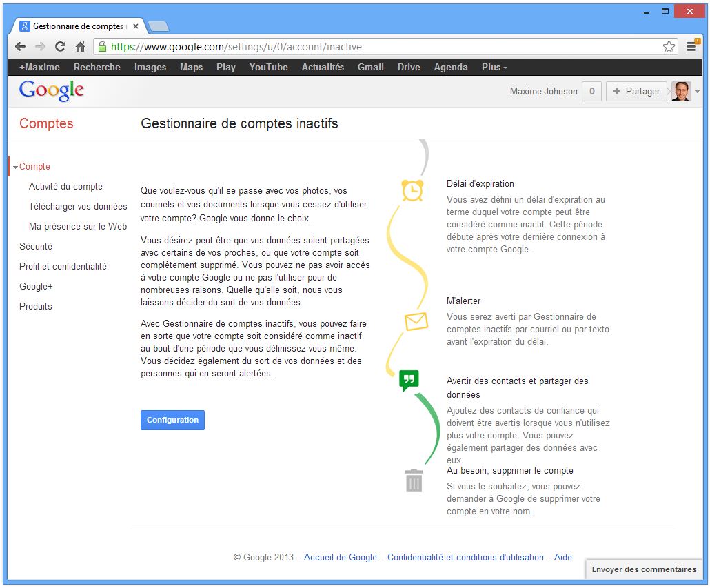Collapse the Compte section in sidebar
Viewport: 710px width, 588px height.
click(15, 167)
